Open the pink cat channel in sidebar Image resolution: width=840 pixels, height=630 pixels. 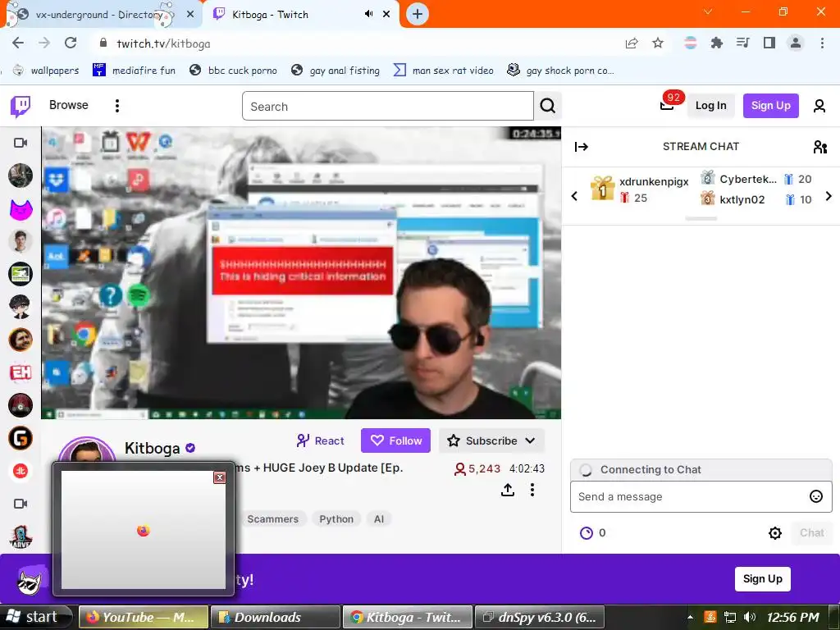click(x=21, y=209)
